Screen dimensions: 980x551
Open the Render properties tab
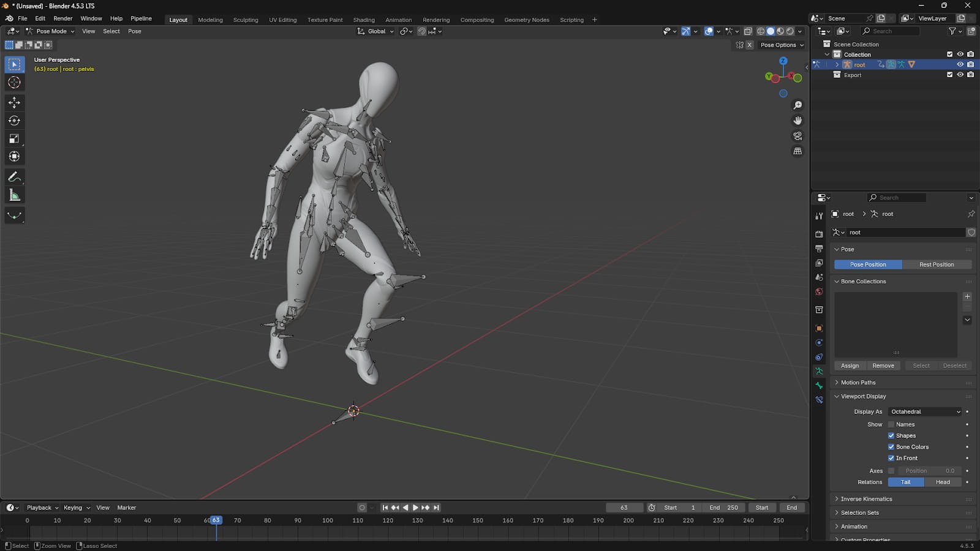tap(819, 233)
